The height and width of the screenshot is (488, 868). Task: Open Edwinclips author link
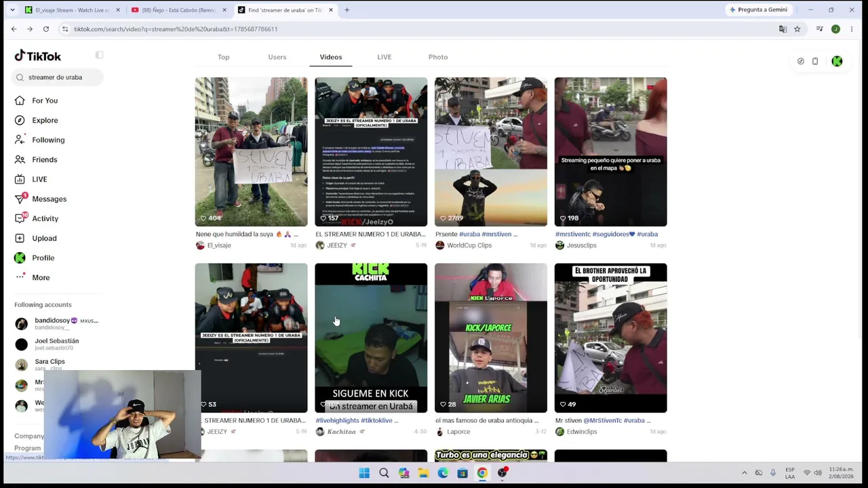(582, 432)
